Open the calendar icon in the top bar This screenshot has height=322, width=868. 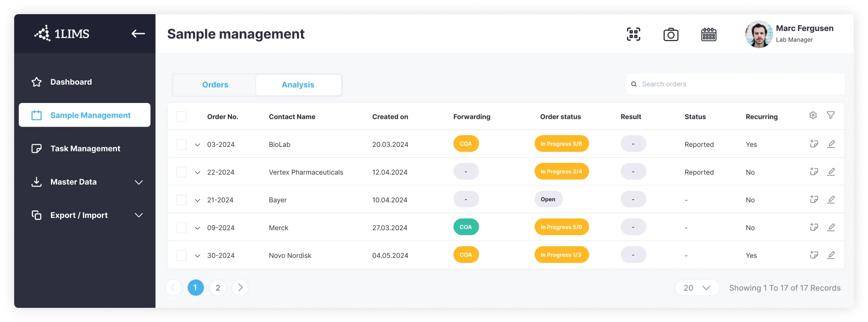[708, 34]
